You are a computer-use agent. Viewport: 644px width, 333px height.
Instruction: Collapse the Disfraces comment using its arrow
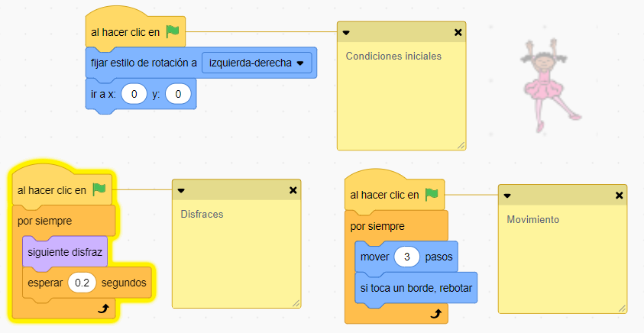181,190
